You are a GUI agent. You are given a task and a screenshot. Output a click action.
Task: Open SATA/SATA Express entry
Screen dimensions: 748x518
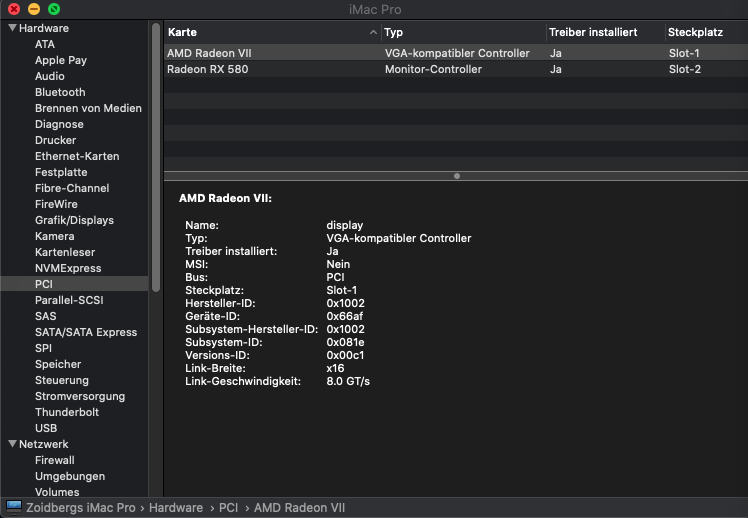(x=86, y=332)
